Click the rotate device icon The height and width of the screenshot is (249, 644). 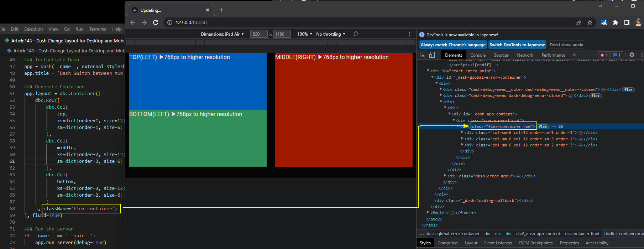click(x=356, y=34)
